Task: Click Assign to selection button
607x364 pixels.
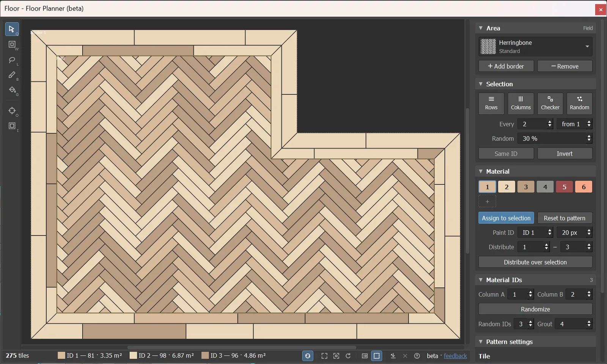Action: pos(506,218)
